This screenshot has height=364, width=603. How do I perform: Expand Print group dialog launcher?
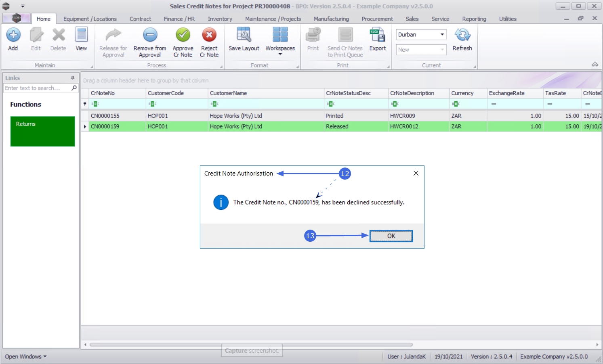[x=389, y=67]
